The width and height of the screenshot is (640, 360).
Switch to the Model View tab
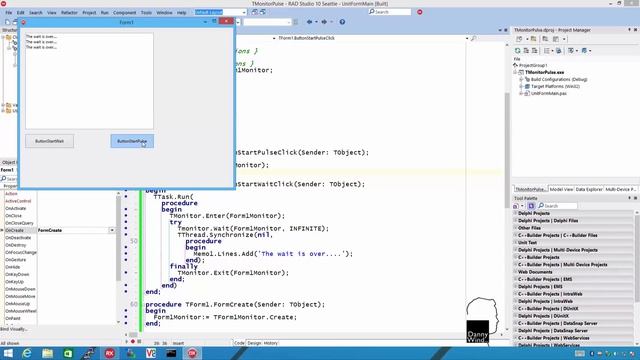[x=561, y=189]
